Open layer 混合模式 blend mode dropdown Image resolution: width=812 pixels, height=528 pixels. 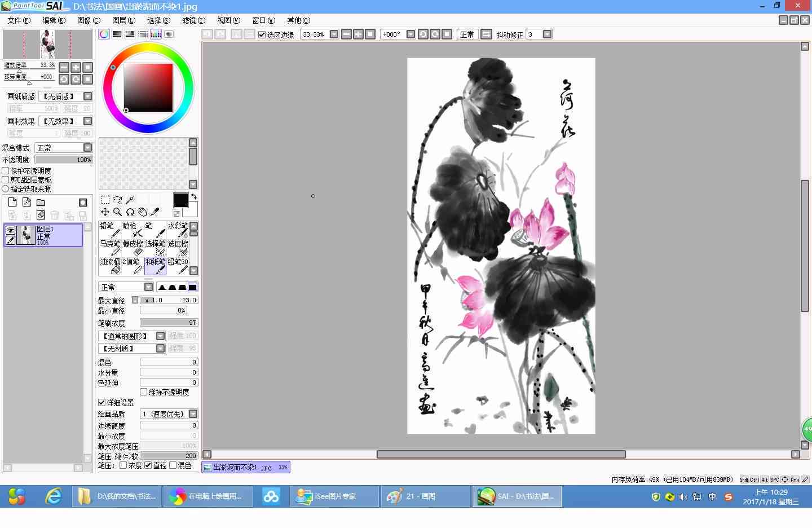point(87,148)
